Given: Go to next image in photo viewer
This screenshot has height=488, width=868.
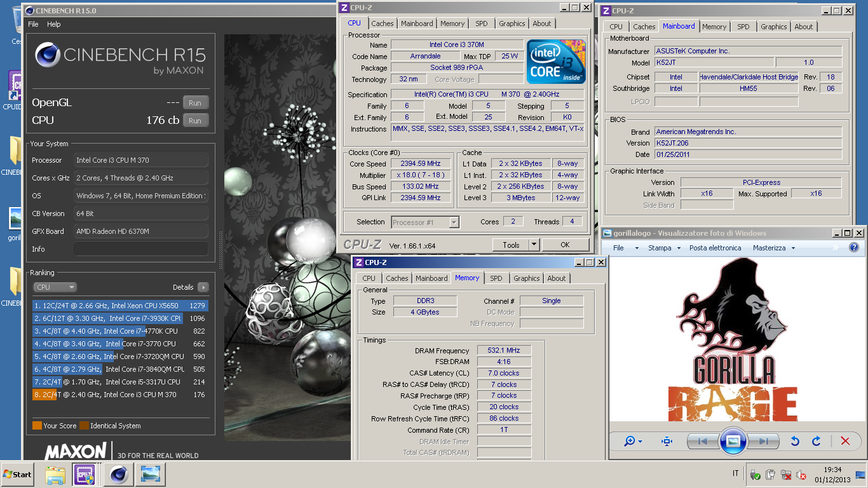Looking at the screenshot, I should pos(763,441).
